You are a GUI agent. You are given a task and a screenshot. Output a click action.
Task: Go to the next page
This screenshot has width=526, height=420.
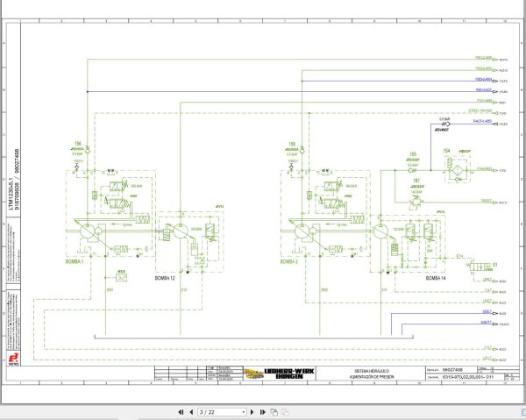pyautogui.click(x=252, y=412)
